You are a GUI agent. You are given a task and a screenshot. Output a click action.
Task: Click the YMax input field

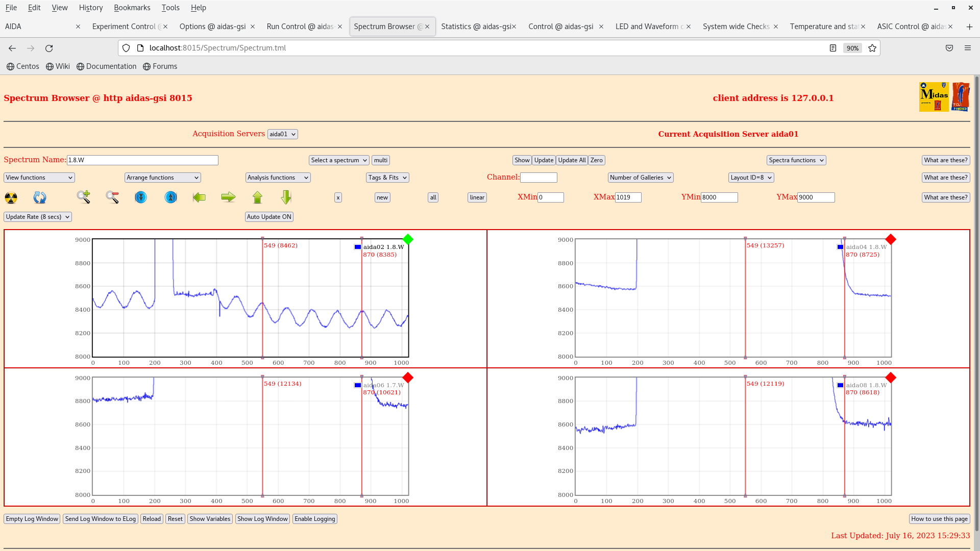click(816, 197)
